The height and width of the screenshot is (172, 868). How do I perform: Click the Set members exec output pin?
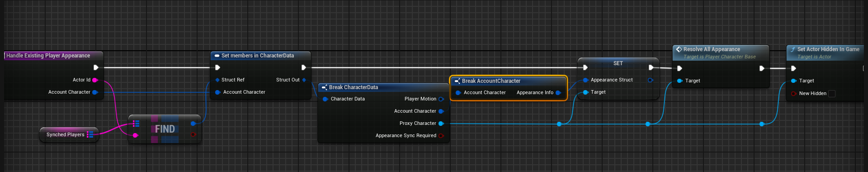304,67
